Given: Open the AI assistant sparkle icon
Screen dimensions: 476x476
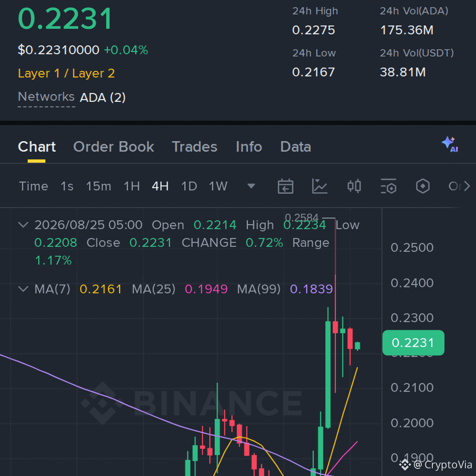Looking at the screenshot, I should [450, 145].
